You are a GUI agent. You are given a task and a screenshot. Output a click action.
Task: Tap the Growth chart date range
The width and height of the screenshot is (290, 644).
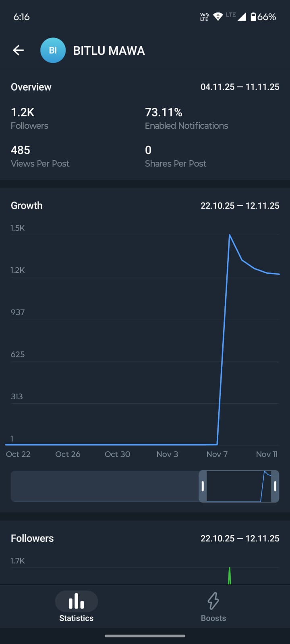pos(240,206)
